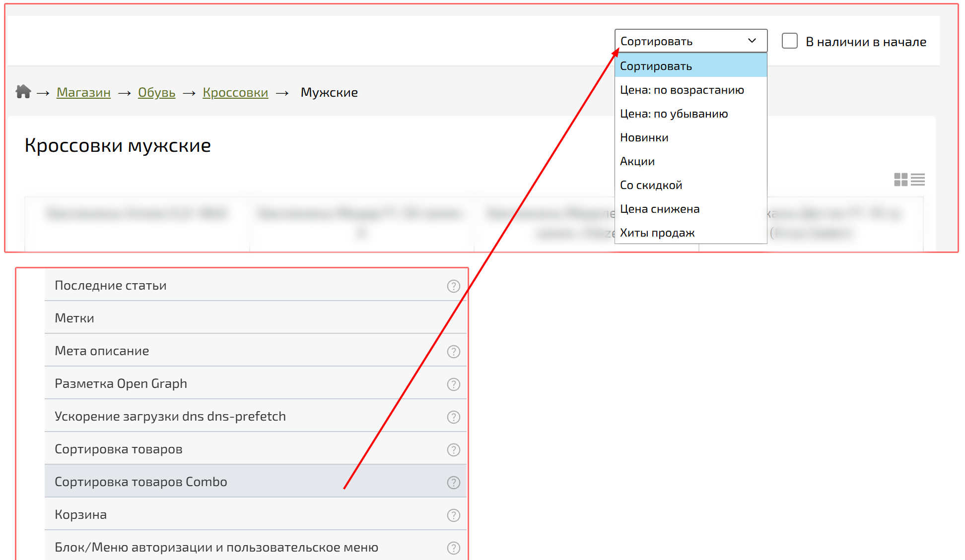The width and height of the screenshot is (965, 560).
Task: Open help icon for Сортировка товаров Combo
Action: (453, 483)
